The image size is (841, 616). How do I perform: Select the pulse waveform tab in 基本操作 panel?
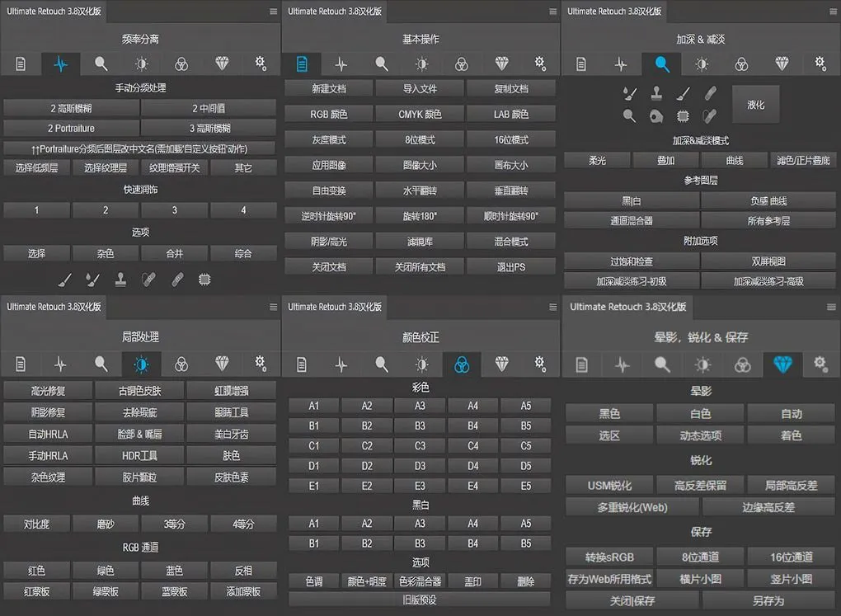[x=341, y=63]
